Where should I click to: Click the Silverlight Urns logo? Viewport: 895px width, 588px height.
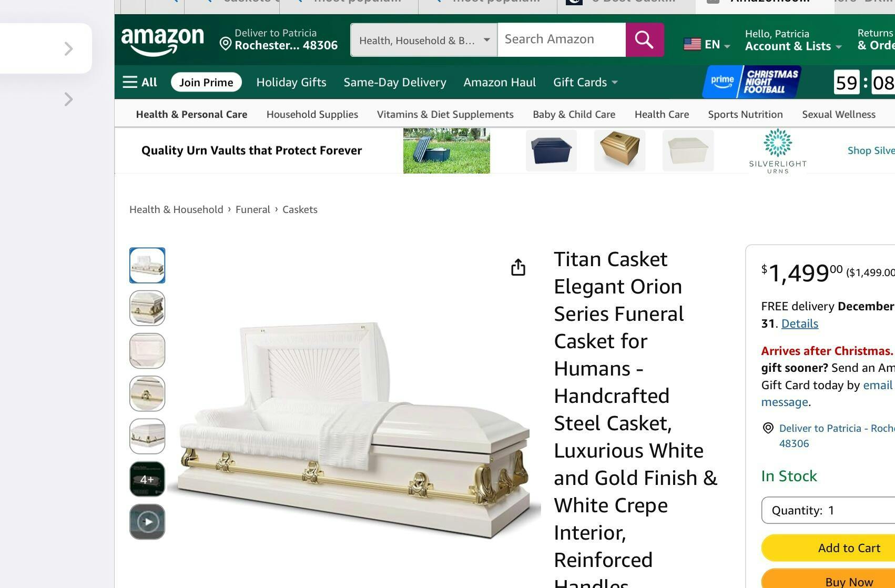(778, 151)
